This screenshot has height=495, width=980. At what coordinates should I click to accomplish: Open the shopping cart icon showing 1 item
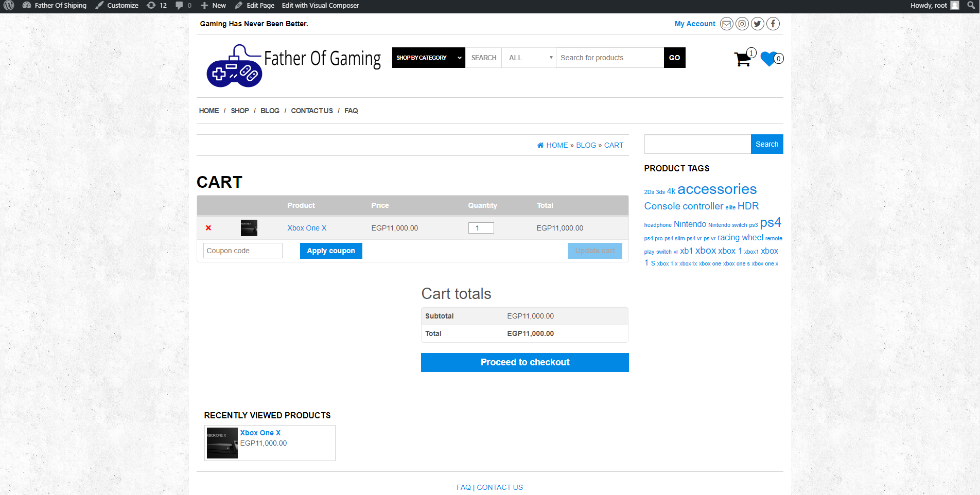point(742,59)
